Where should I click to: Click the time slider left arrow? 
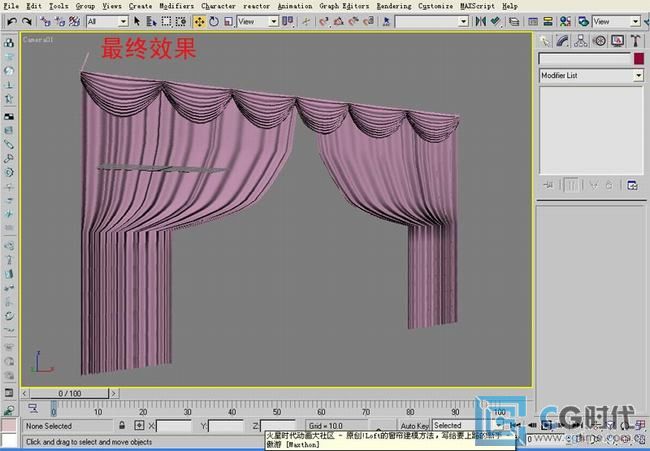pyautogui.click(x=25, y=393)
